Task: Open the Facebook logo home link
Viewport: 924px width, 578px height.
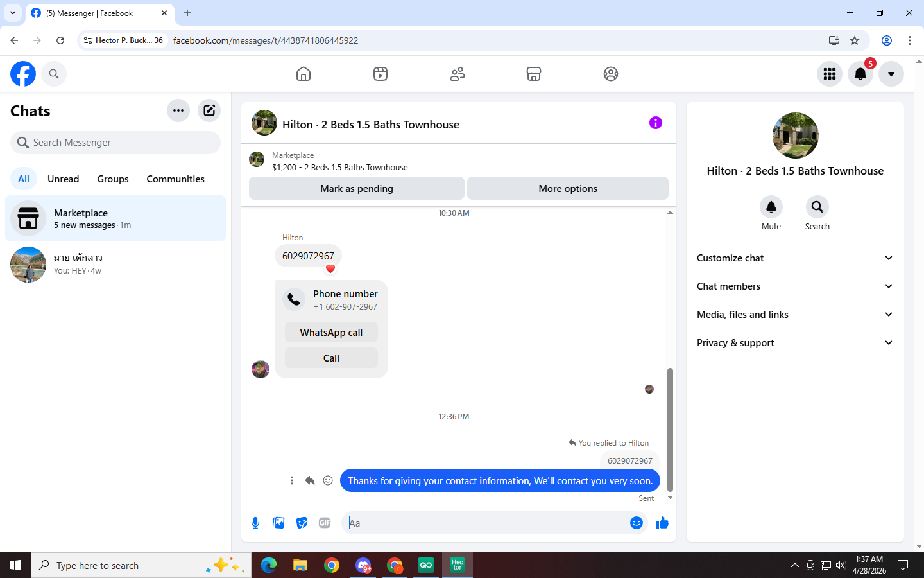Action: tap(23, 74)
